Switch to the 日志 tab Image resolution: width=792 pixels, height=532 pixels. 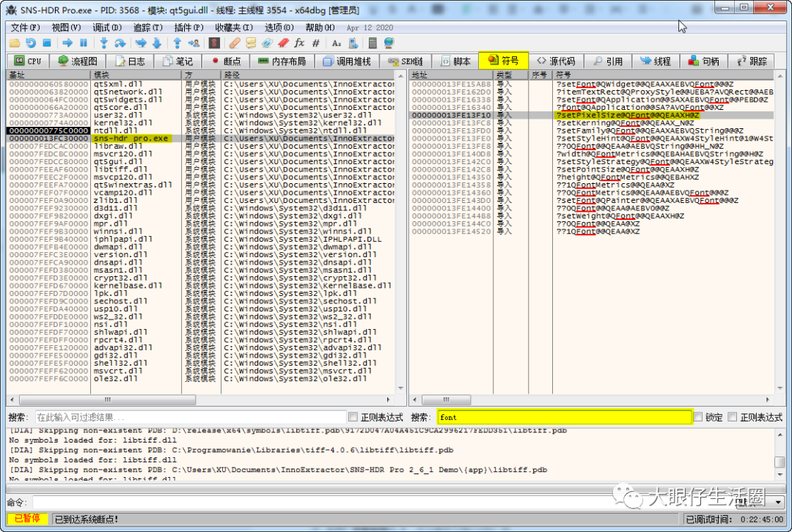(130, 61)
